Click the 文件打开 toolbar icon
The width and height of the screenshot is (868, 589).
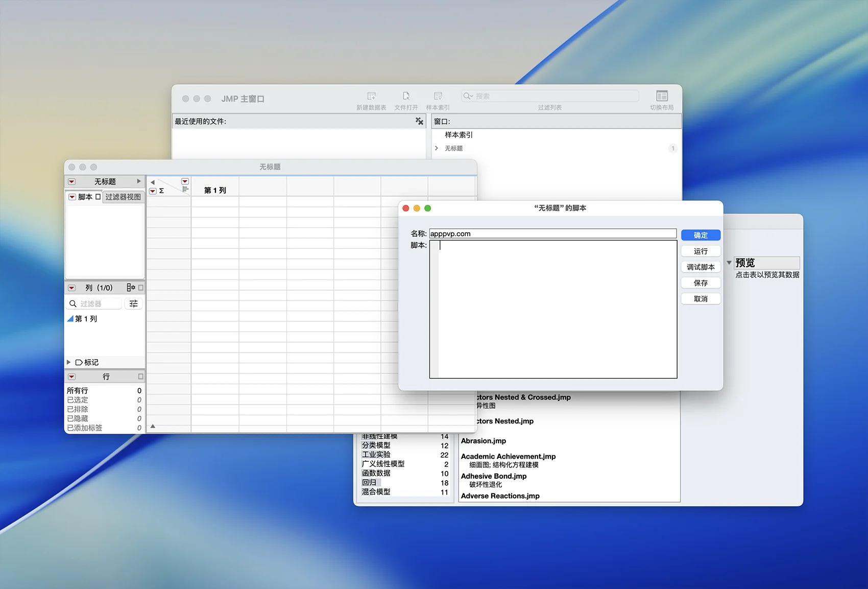(x=406, y=97)
